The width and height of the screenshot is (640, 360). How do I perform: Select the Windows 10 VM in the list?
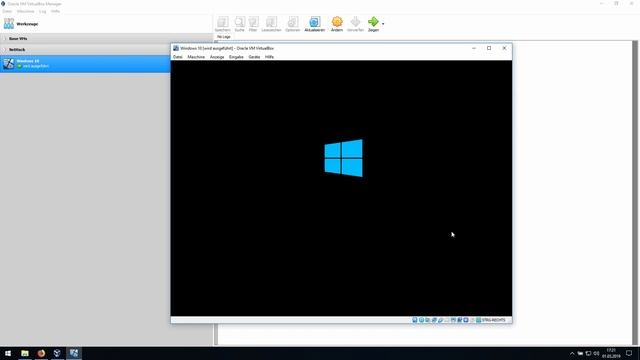click(85, 64)
